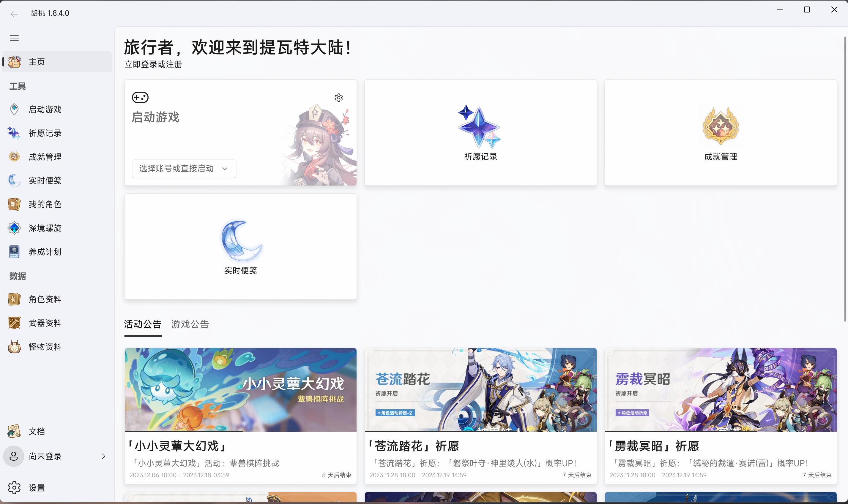Screen dimensions: 848x504
Task: Click the back arrow in title bar
Action: point(14,14)
